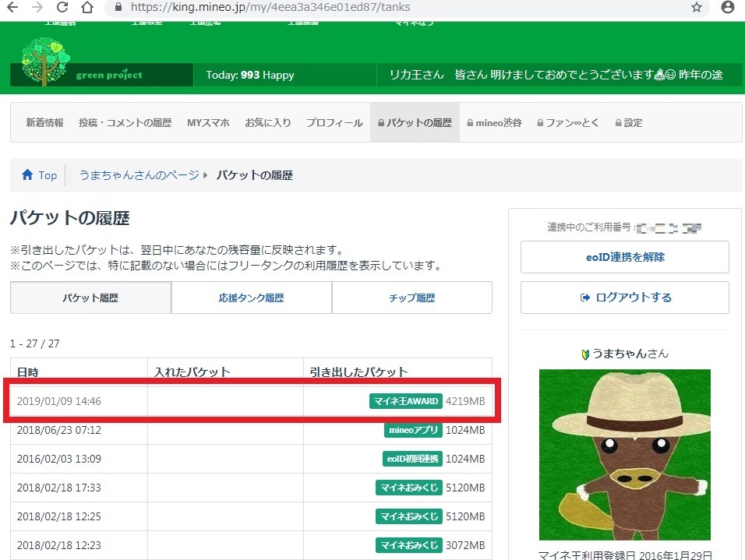The height and width of the screenshot is (560, 745).
Task: Open 投稿・コメントの履歴 menu item
Action: (x=125, y=123)
